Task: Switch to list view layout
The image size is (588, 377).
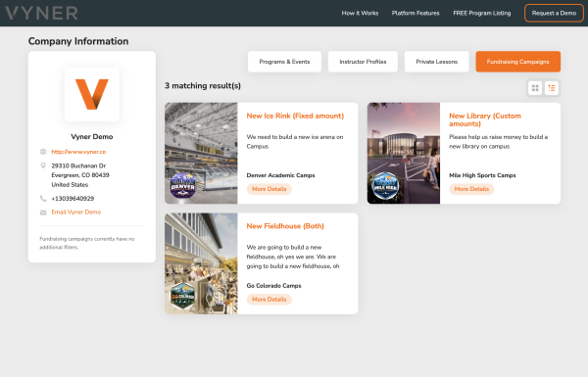Action: [552, 88]
